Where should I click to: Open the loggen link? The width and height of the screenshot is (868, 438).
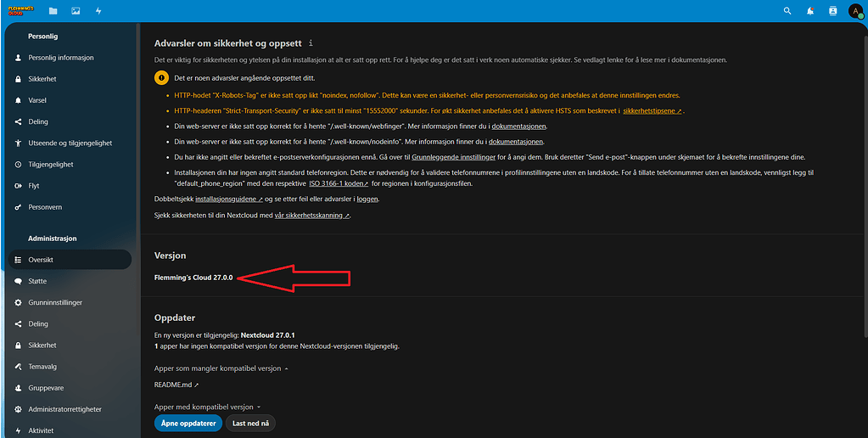click(x=367, y=199)
